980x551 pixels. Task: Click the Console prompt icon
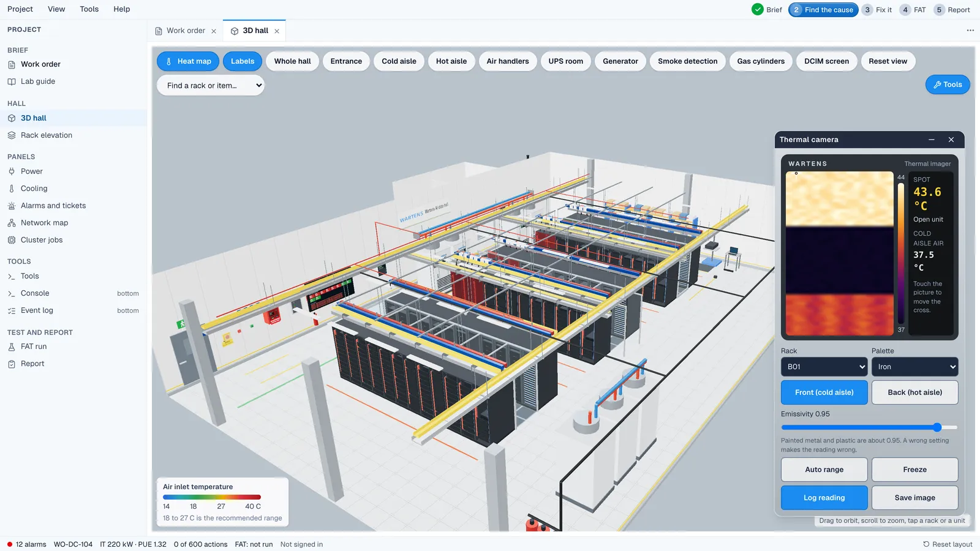(x=12, y=293)
